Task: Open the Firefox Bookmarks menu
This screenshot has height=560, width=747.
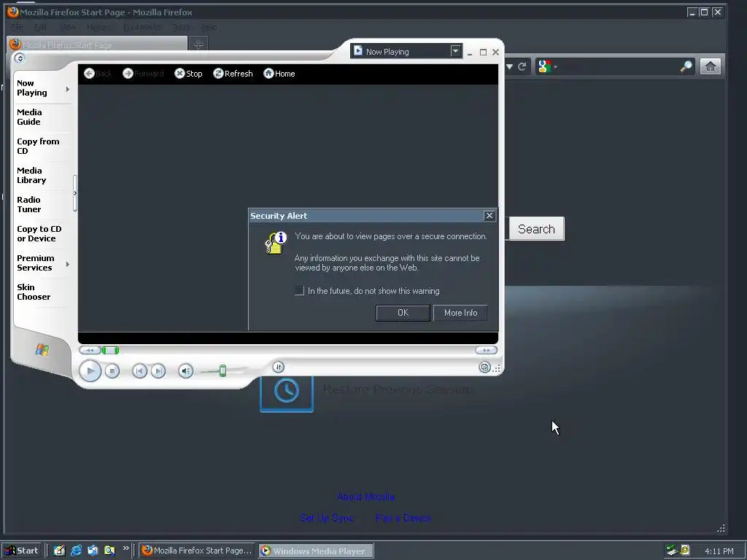Action: click(142, 27)
